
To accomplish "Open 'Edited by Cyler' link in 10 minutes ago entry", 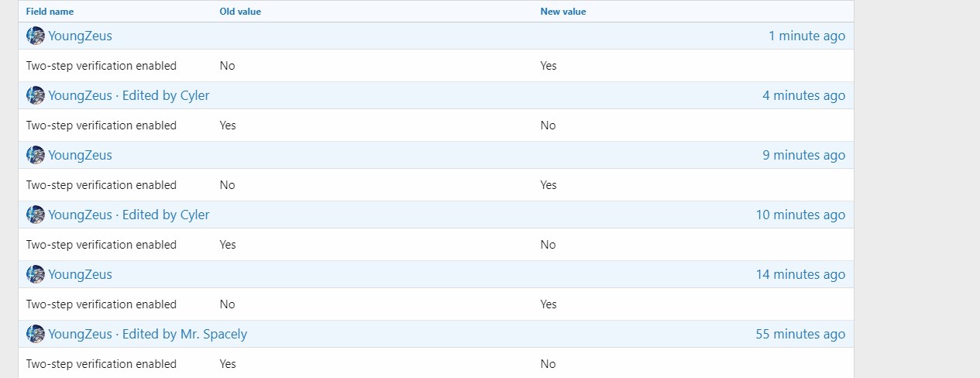I will [166, 215].
